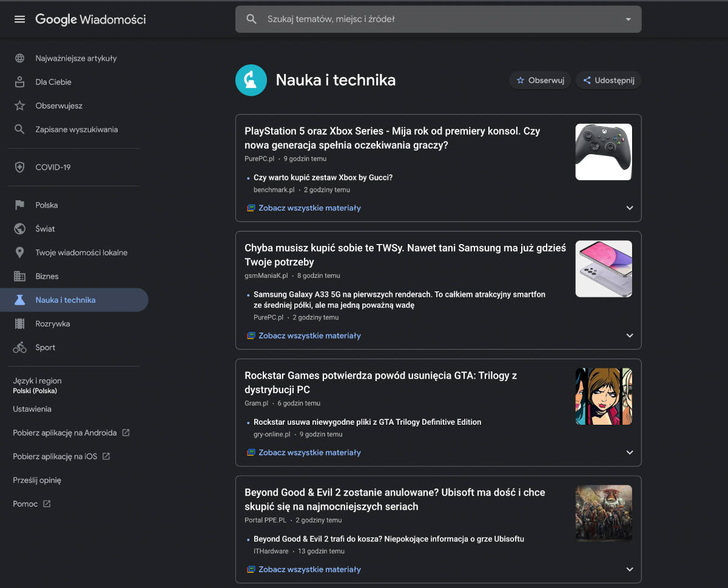Click the star icon beside Obserwujesz
Screen dimensions: 728x588
(20, 106)
